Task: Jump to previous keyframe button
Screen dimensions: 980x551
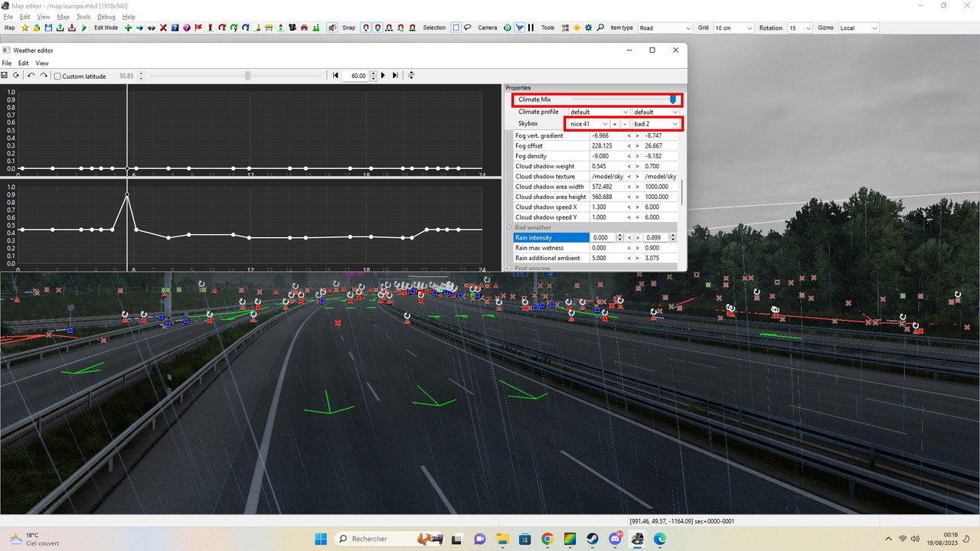Action: (335, 76)
